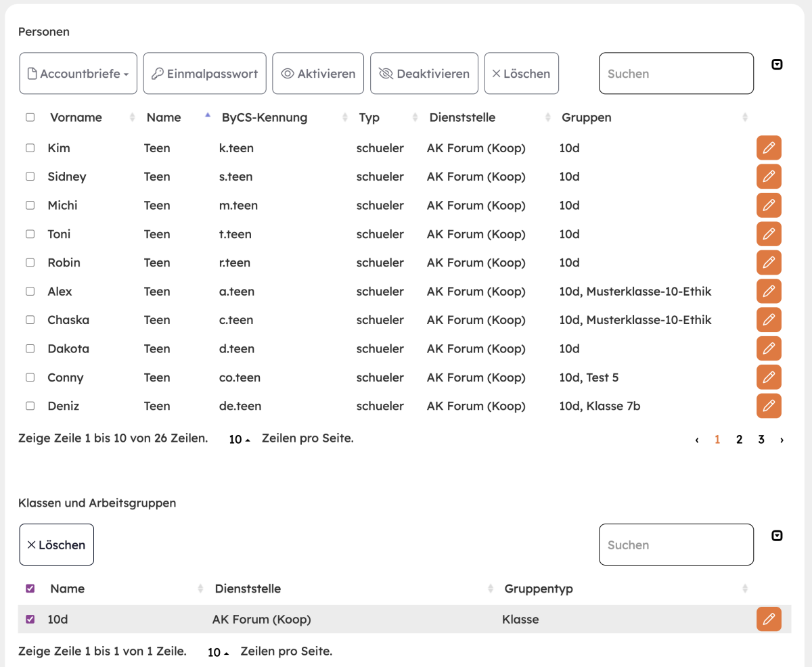Focus the Personen search field
812x667 pixels.
[x=675, y=74]
